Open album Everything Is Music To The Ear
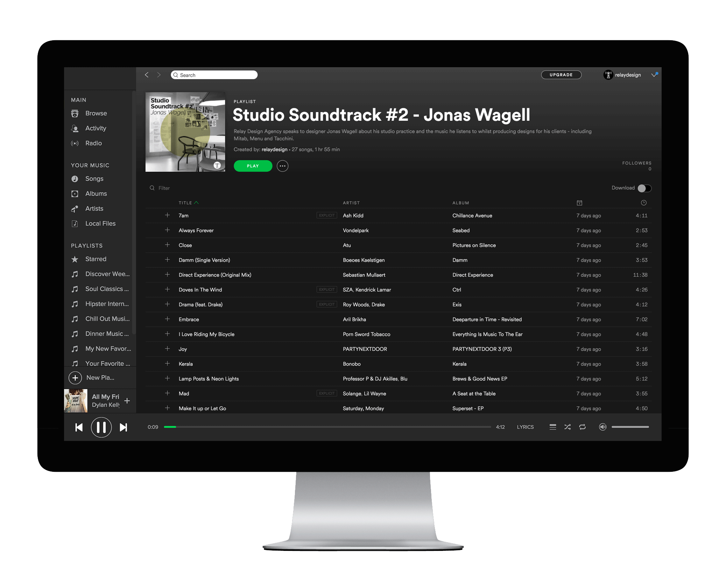Screen dimensions: 726x588 487,334
